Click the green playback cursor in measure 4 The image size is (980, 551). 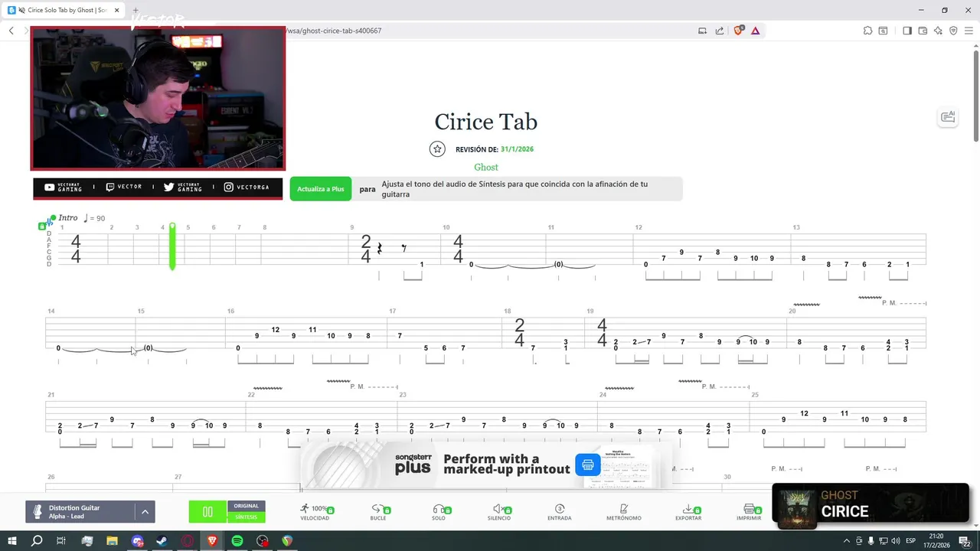[172, 246]
